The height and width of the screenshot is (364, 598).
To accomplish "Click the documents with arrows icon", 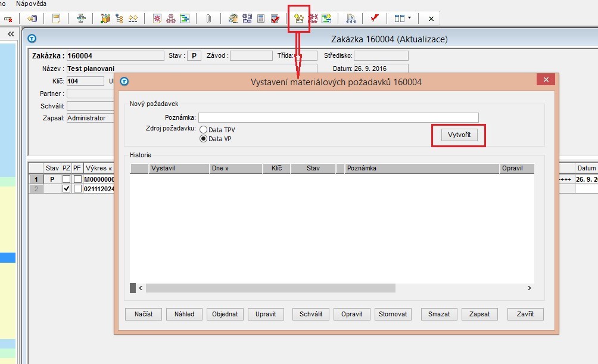I will [350, 18].
